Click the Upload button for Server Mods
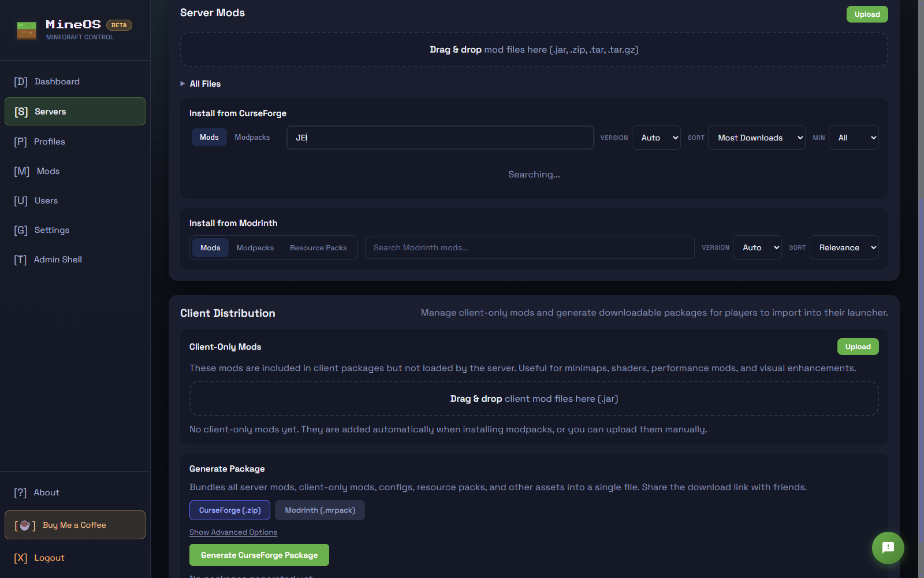This screenshot has height=578, width=924. [x=867, y=14]
